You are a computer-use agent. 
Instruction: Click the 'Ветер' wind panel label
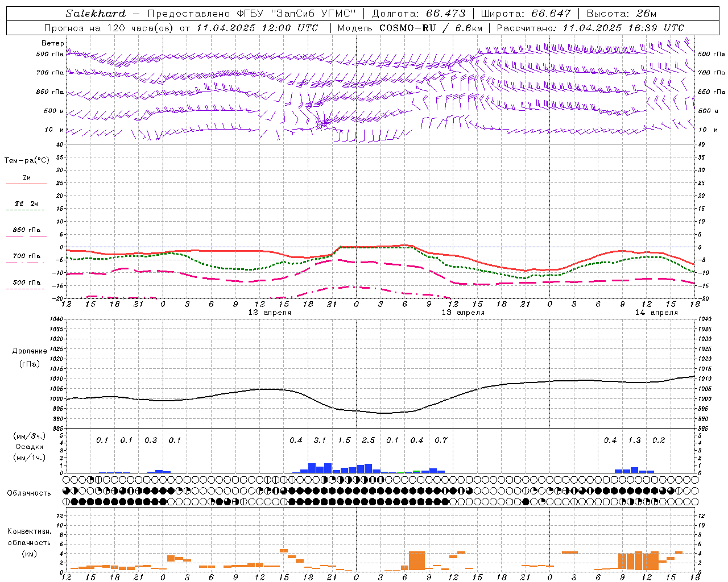click(x=52, y=43)
